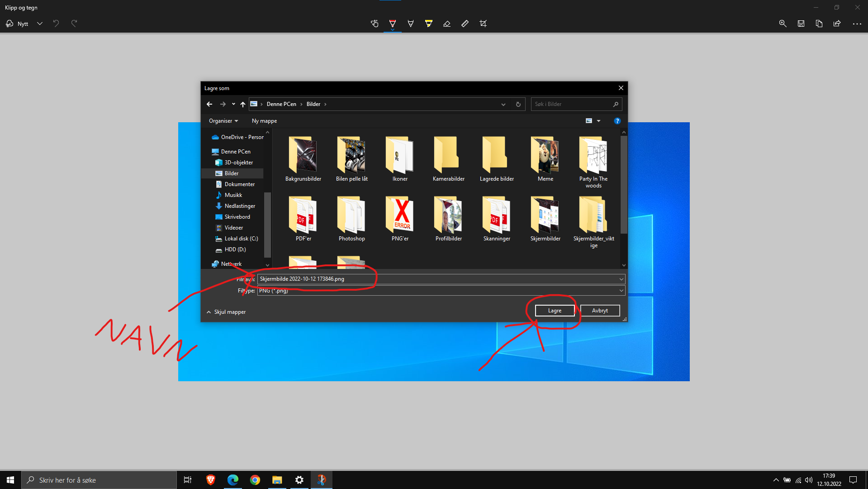Activate the image crop tool
Image resolution: width=868 pixels, height=489 pixels.
pos(483,24)
